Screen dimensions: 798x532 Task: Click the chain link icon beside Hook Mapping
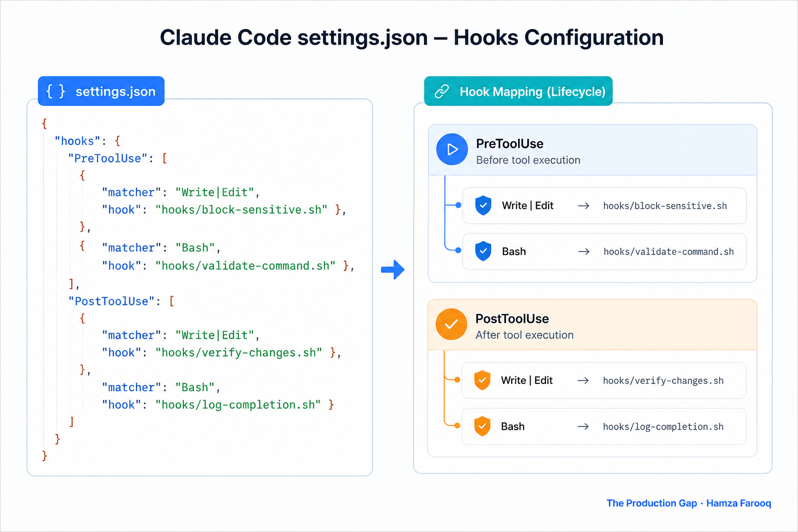coord(442,91)
